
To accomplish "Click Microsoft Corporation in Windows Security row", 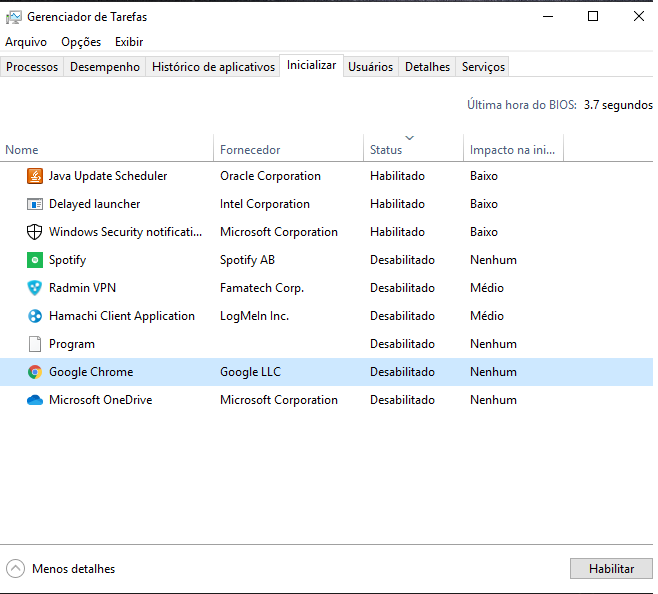I will coord(279,232).
